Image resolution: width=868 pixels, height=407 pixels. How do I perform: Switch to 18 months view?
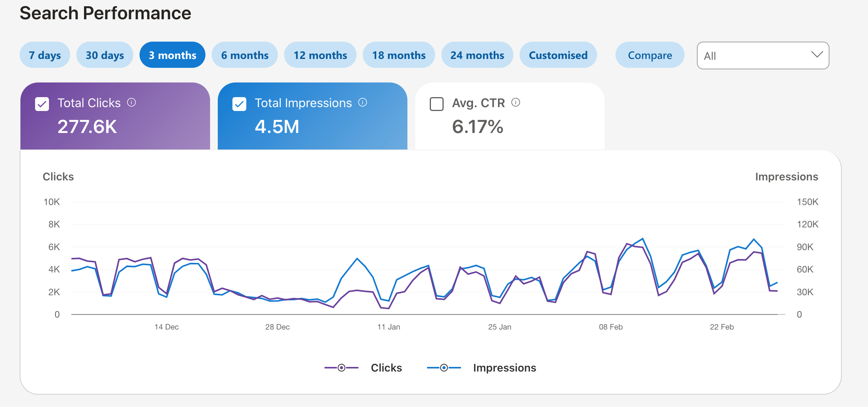(399, 55)
